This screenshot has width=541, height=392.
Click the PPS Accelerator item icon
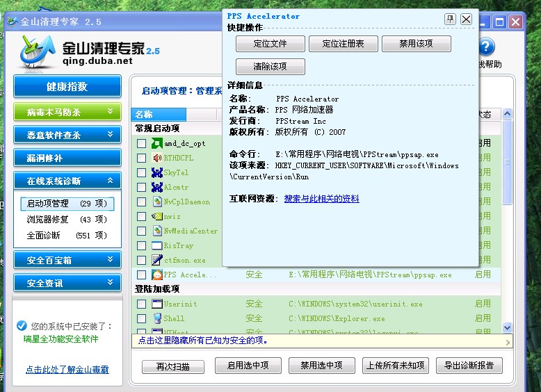157,275
